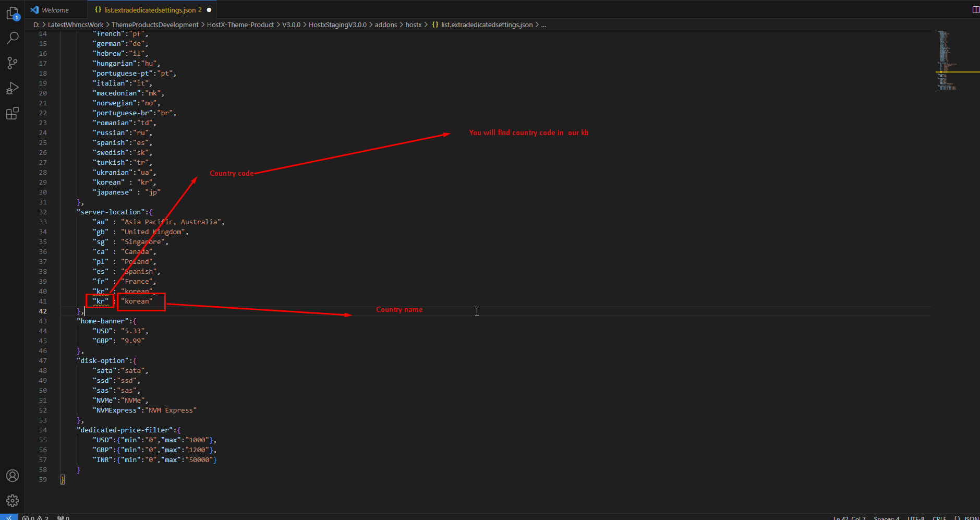
Task: Open the addons breadcrumb dropdown
Action: pos(385,25)
